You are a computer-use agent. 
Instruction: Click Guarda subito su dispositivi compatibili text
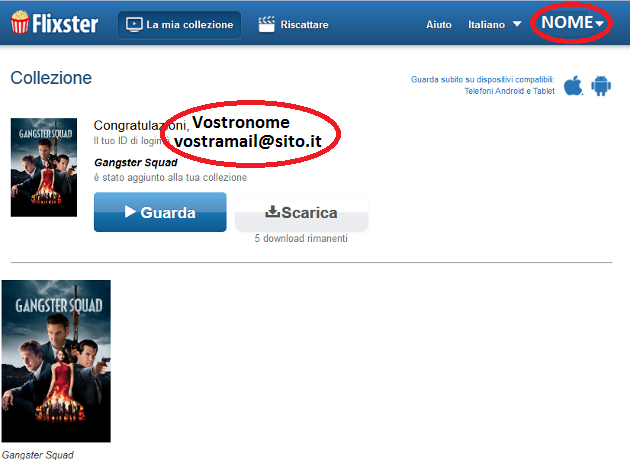click(483, 80)
